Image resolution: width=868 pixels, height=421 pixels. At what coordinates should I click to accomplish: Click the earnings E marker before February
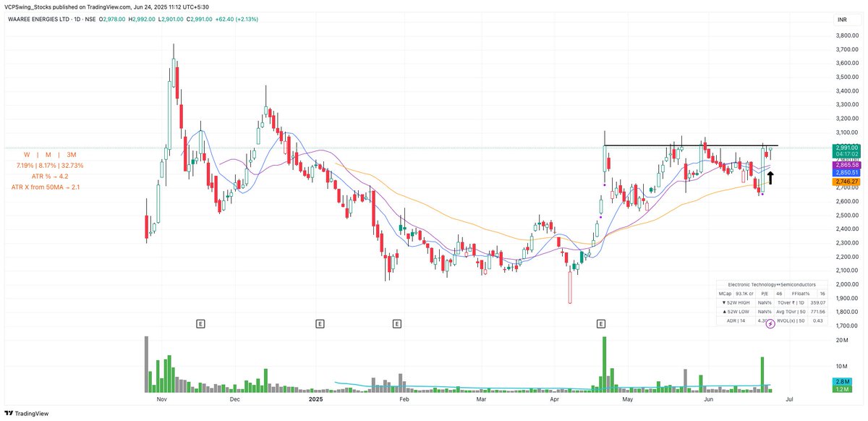pyautogui.click(x=397, y=325)
